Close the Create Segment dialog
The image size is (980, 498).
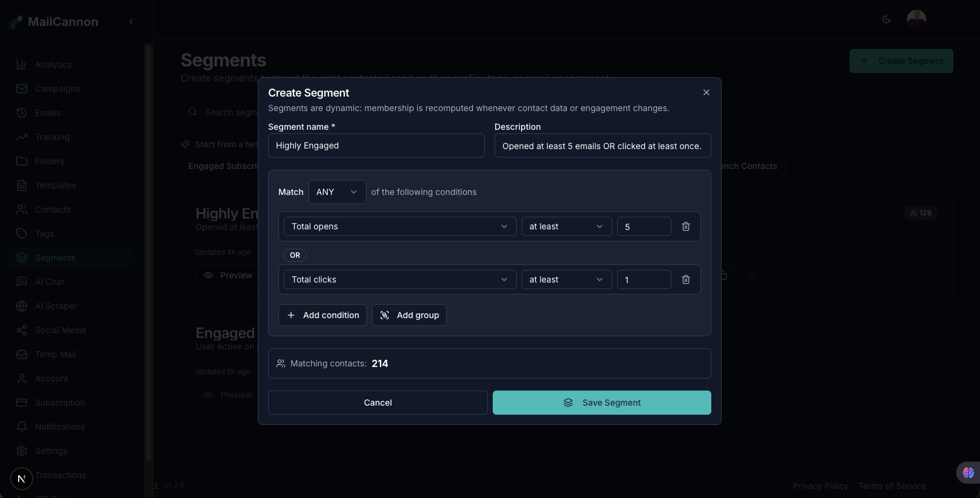(706, 92)
